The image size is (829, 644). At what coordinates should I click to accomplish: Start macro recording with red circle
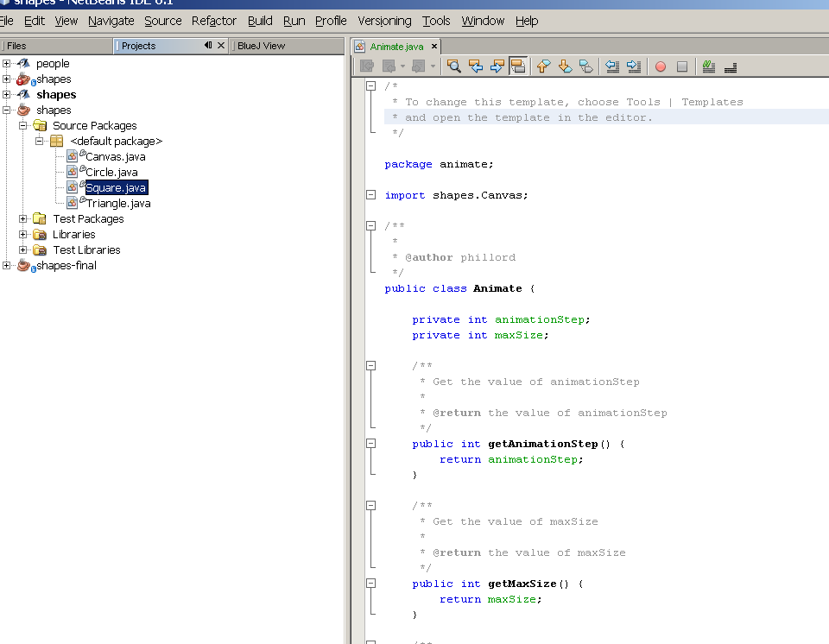(661, 66)
